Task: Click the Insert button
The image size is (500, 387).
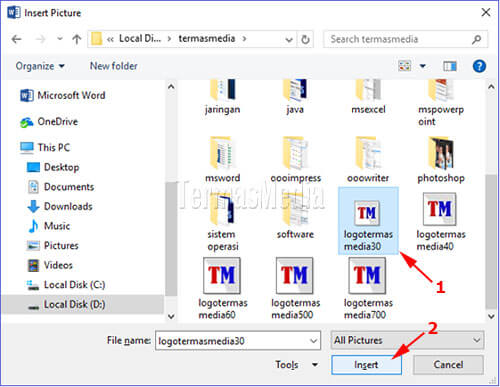Action: pos(366,365)
